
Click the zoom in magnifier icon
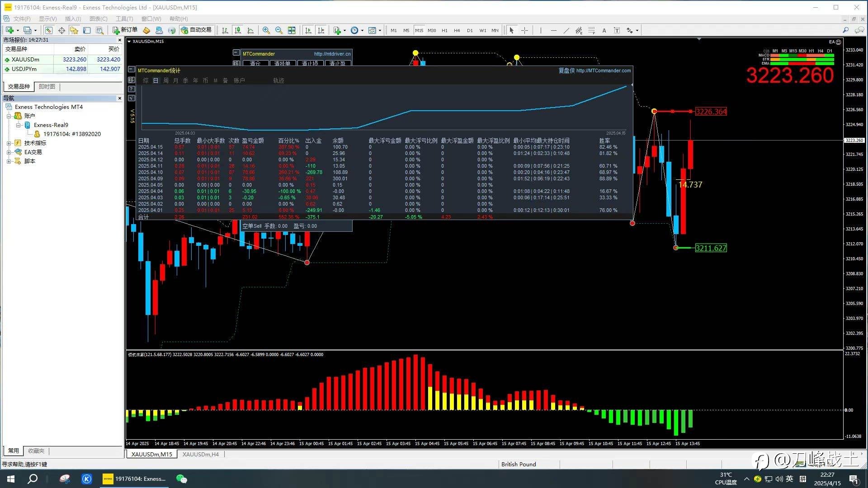(x=266, y=30)
